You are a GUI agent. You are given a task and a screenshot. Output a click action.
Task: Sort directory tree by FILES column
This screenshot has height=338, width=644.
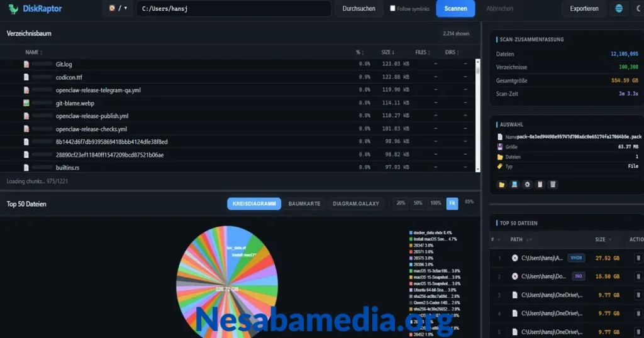point(423,52)
